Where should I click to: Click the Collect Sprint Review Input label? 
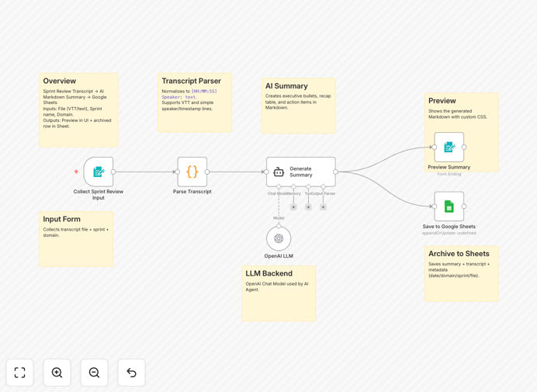pos(99,195)
